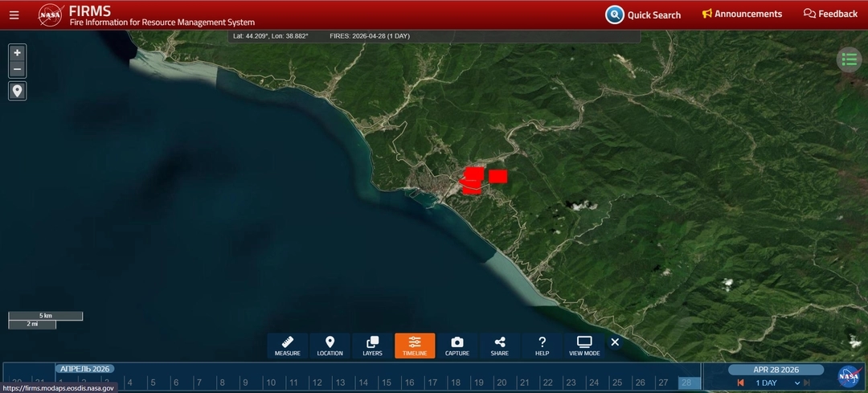This screenshot has width=868, height=393.
Task: Open the Share options
Action: (x=499, y=346)
